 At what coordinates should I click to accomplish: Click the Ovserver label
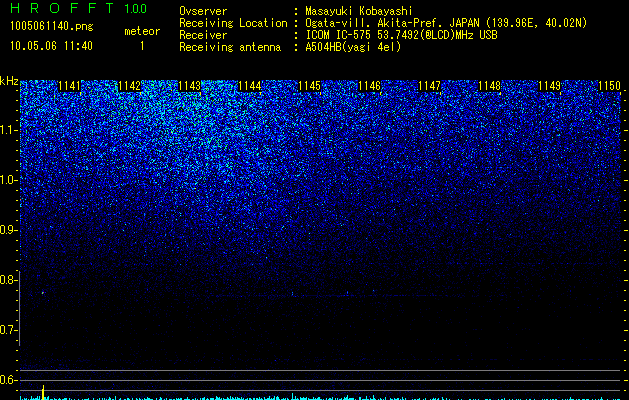tap(203, 11)
